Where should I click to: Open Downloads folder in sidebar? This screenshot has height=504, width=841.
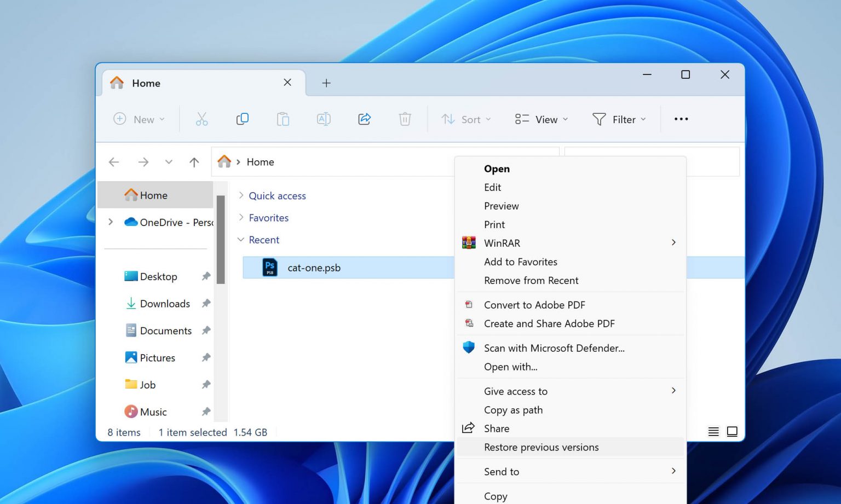(164, 304)
